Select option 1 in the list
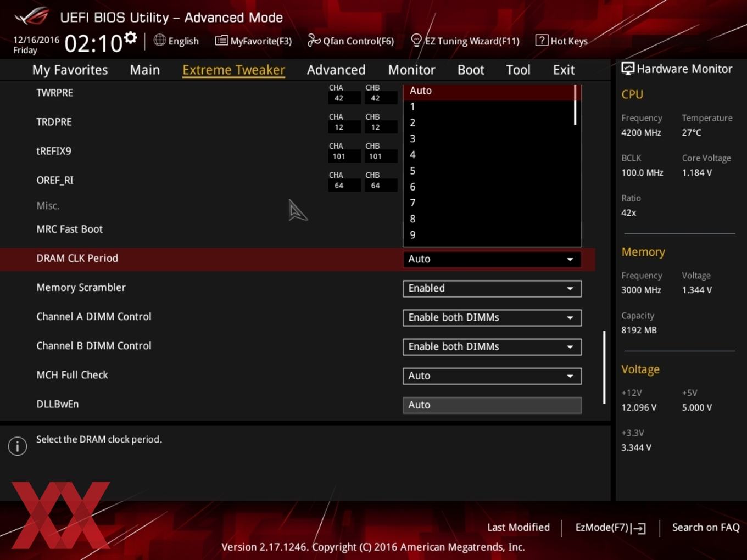The width and height of the screenshot is (747, 560). coord(488,107)
